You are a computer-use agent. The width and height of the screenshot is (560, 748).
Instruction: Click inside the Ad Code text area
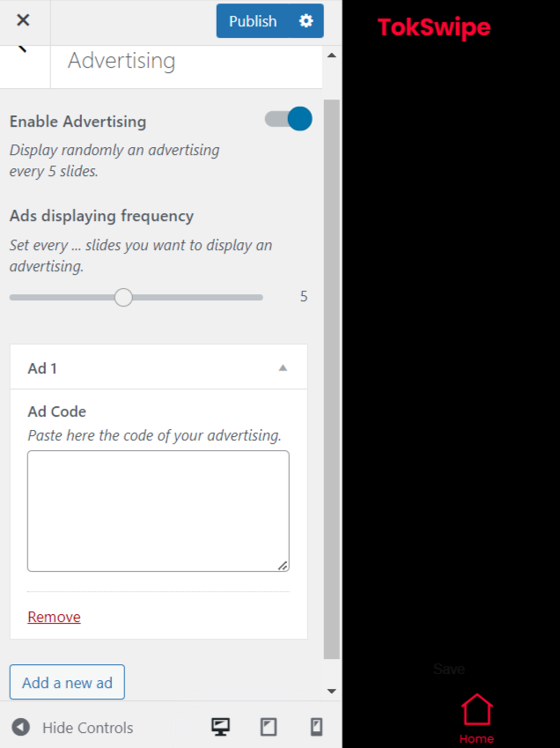click(158, 511)
